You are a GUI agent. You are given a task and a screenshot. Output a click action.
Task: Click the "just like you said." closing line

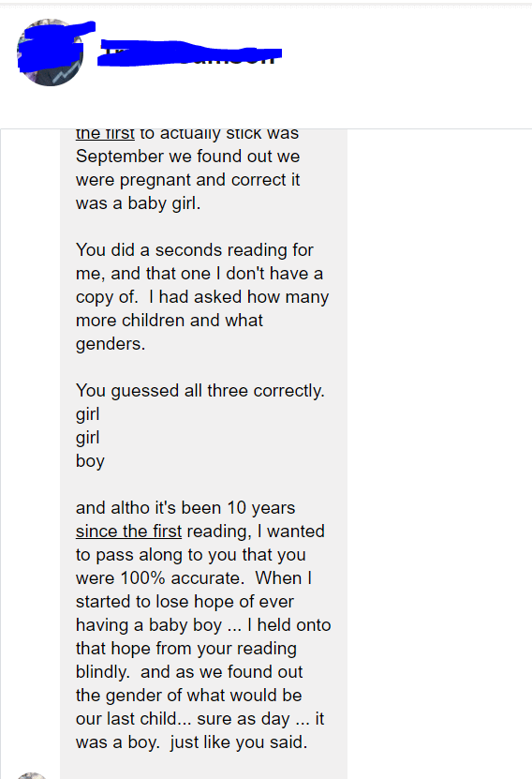tap(239, 742)
